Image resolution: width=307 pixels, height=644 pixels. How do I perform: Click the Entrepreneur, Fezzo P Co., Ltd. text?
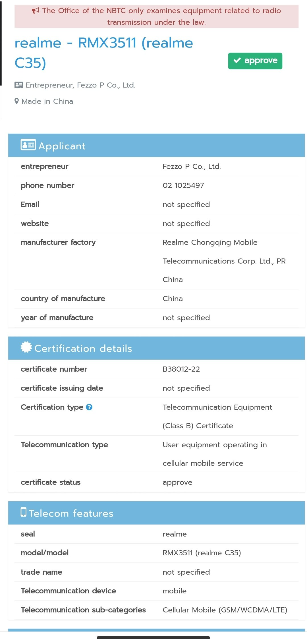[x=80, y=85]
